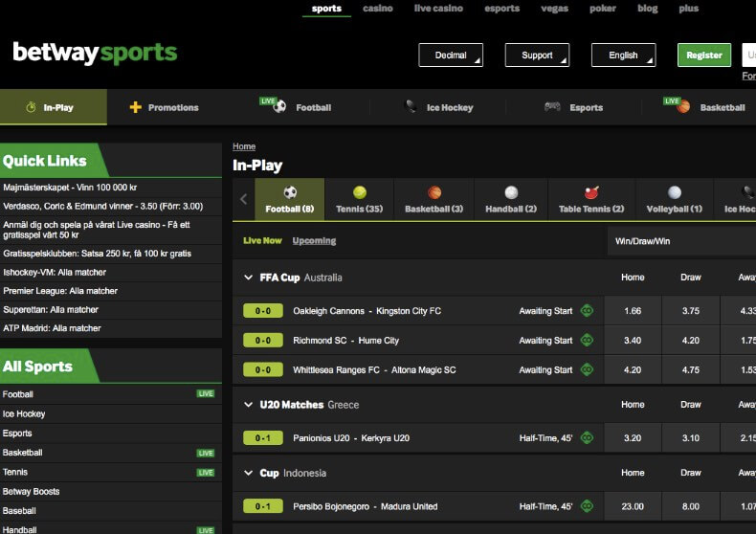Select draw odds 3.75 for Oakleigh Cannons
This screenshot has width=756, height=534.
click(691, 311)
